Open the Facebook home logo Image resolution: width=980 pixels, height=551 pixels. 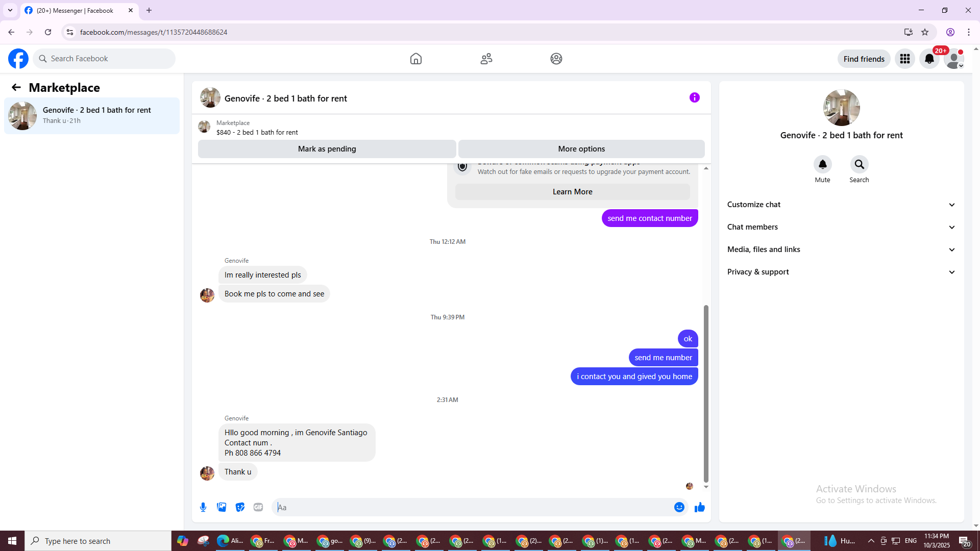pos(18,59)
